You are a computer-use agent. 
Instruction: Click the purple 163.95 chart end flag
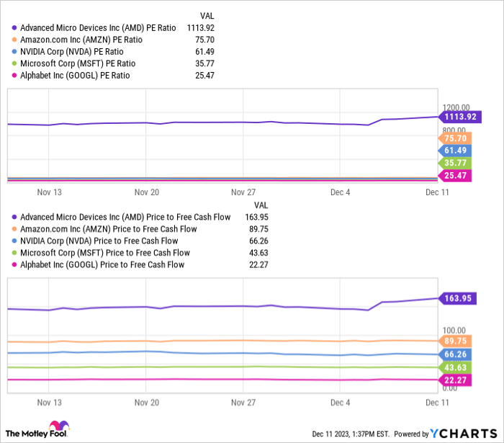[457, 298]
